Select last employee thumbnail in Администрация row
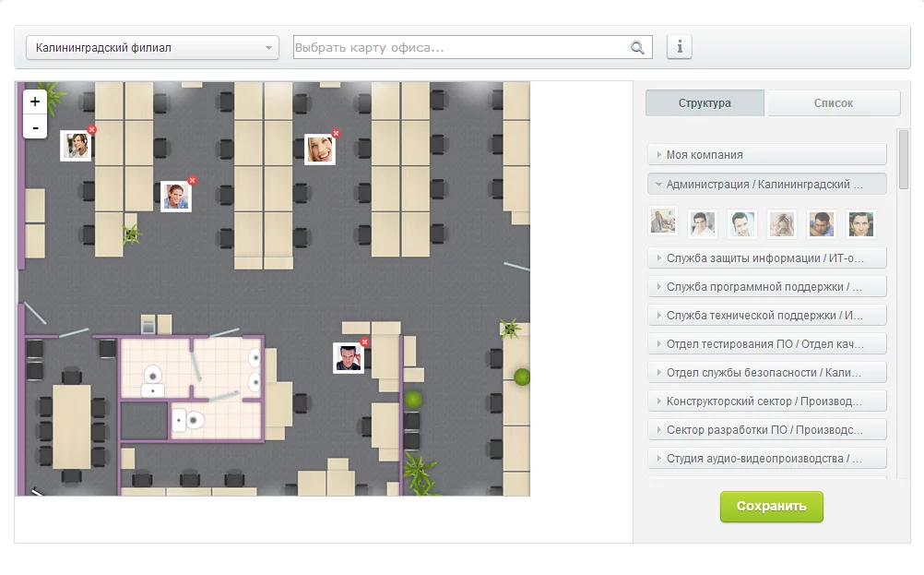Viewport: 924px width, 575px height. click(861, 223)
